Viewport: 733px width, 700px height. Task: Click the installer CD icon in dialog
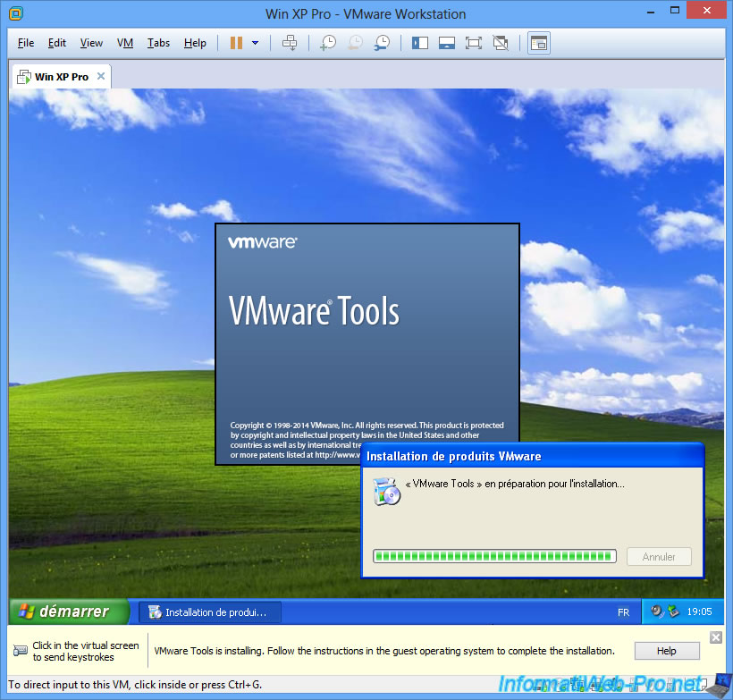386,491
